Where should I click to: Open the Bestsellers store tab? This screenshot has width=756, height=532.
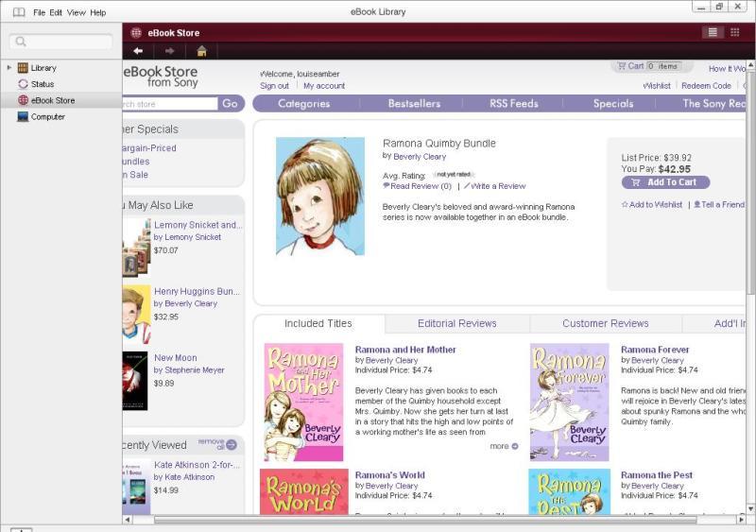click(414, 103)
